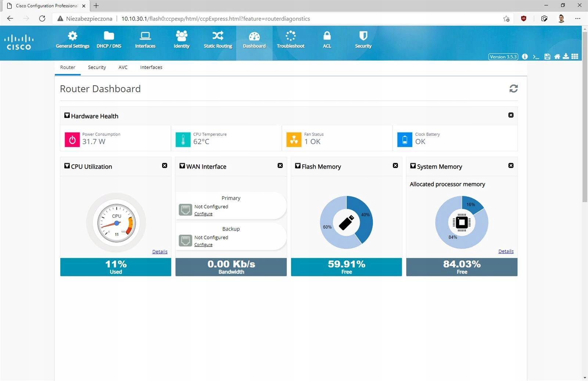The image size is (588, 381).
Task: Open the Troubleshoot tools
Action: [x=290, y=40]
